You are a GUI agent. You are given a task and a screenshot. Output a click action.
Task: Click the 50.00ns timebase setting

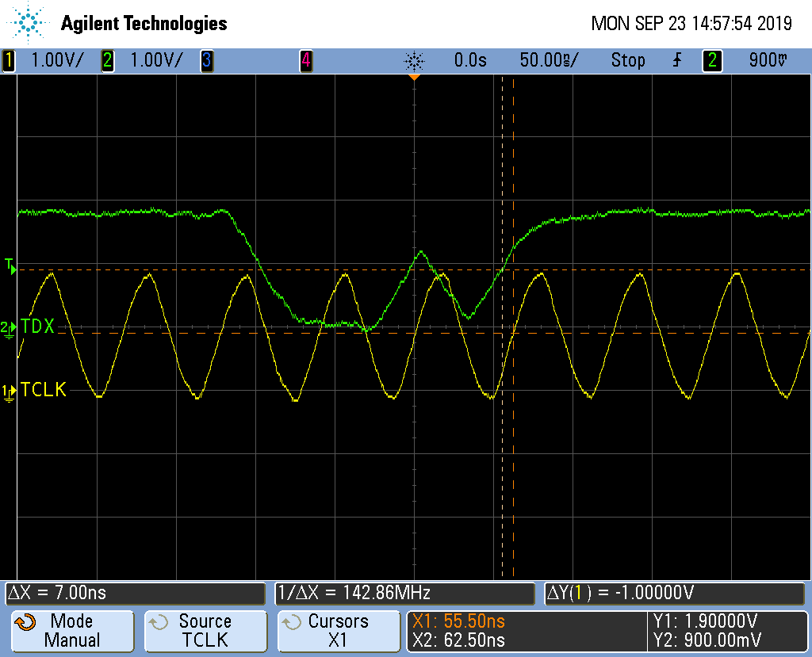[x=549, y=60]
